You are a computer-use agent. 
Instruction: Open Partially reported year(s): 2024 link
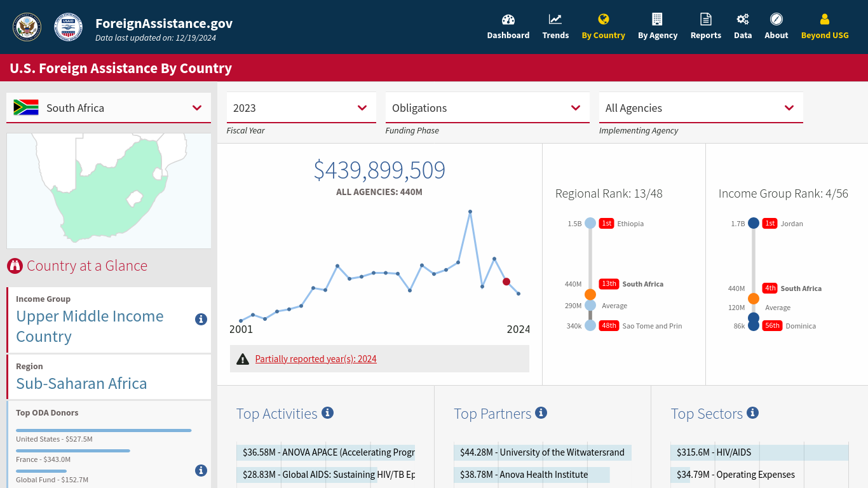[316, 359]
